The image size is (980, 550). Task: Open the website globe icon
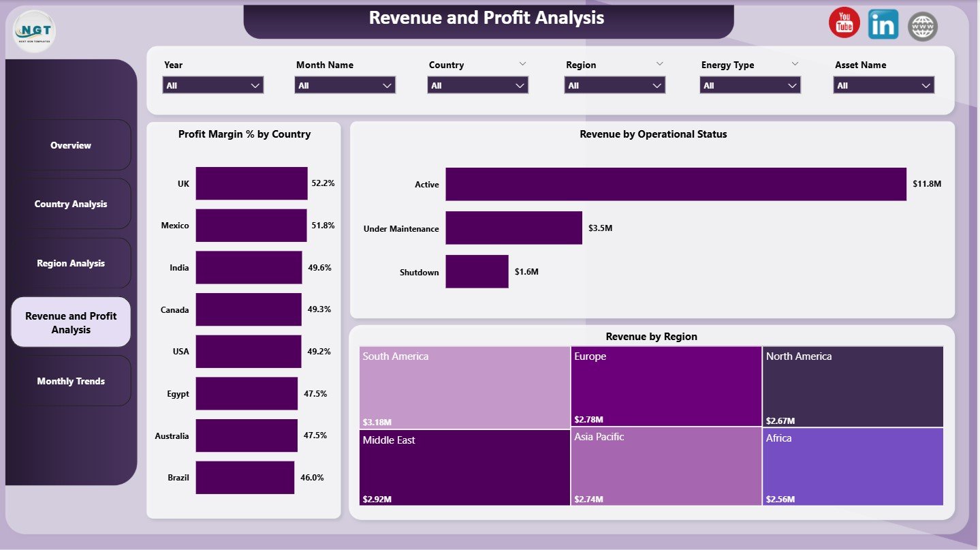[x=923, y=27]
